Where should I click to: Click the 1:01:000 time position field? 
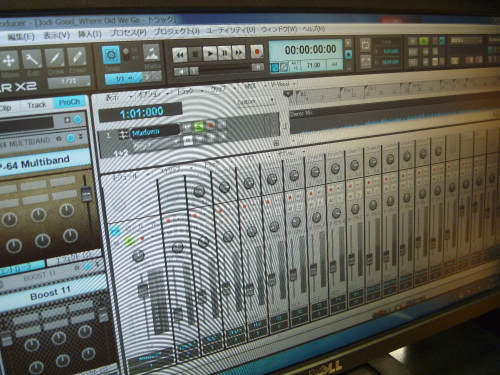click(x=141, y=112)
